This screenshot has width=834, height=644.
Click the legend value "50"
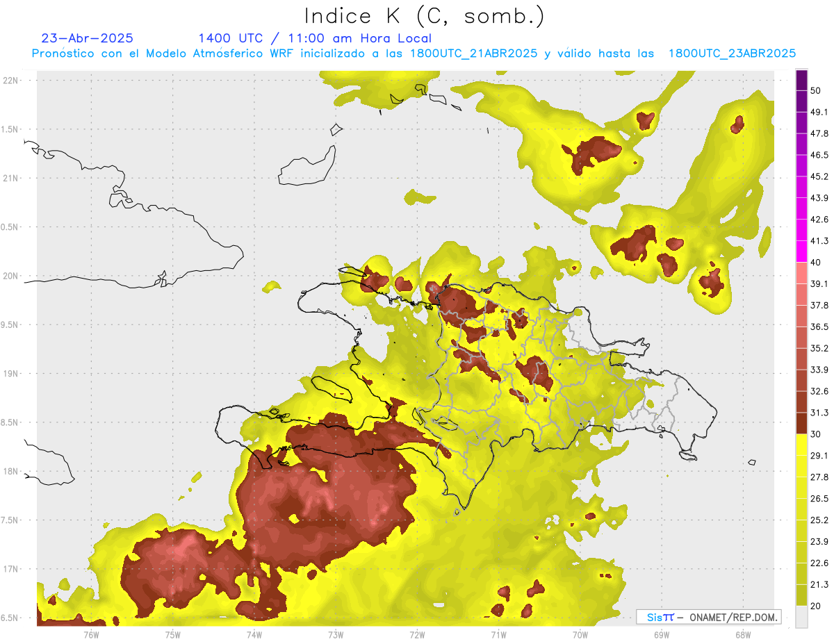[x=817, y=91]
